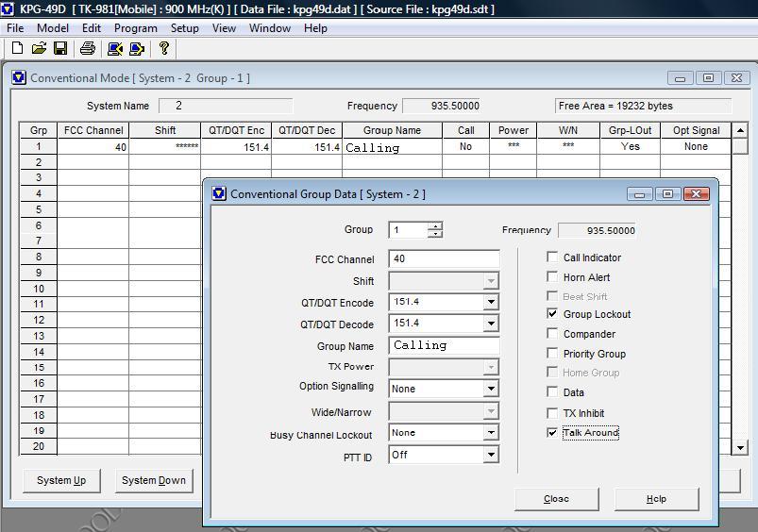The width and height of the screenshot is (758, 532).
Task: Open the QT/DQT Decode dropdown
Action: coord(491,324)
